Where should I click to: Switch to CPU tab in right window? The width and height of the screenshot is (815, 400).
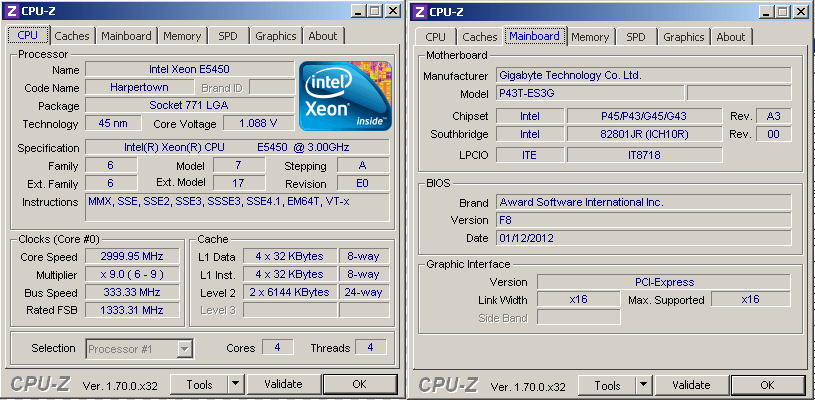coord(436,37)
